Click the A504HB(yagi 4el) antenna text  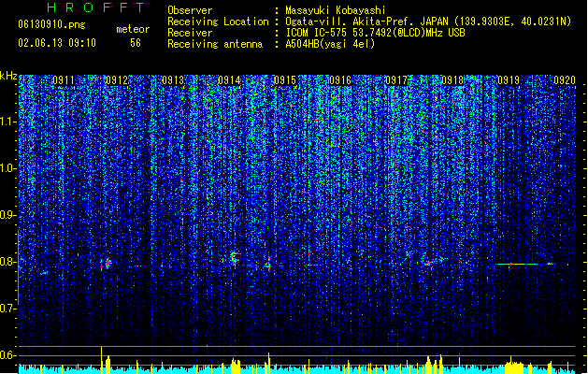tap(330, 44)
